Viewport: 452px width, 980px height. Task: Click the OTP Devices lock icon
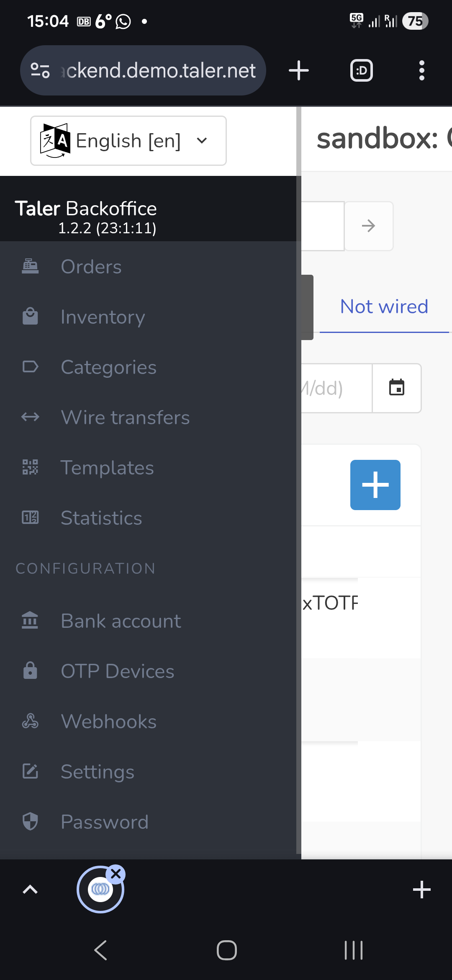[x=30, y=671]
